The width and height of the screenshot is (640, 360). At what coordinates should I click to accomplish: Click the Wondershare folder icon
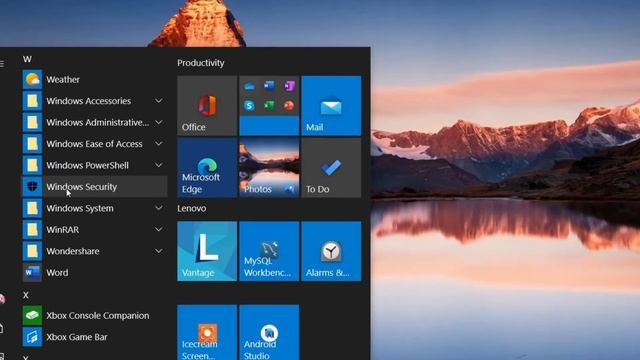pyautogui.click(x=32, y=251)
